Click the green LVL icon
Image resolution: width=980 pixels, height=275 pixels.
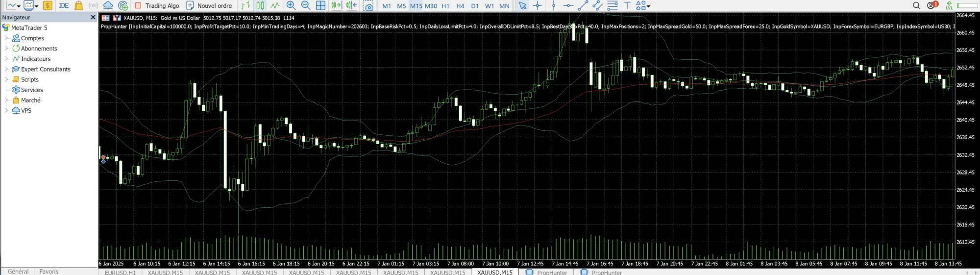point(949,5)
